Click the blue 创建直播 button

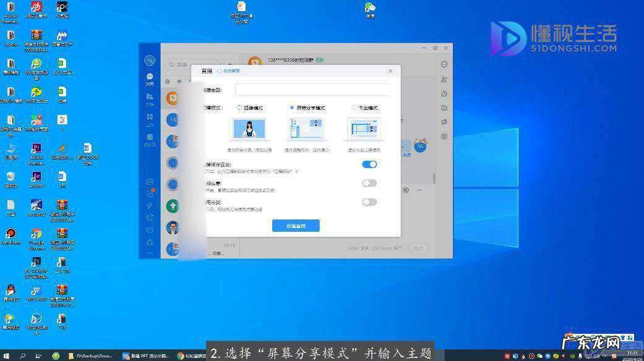pyautogui.click(x=296, y=226)
